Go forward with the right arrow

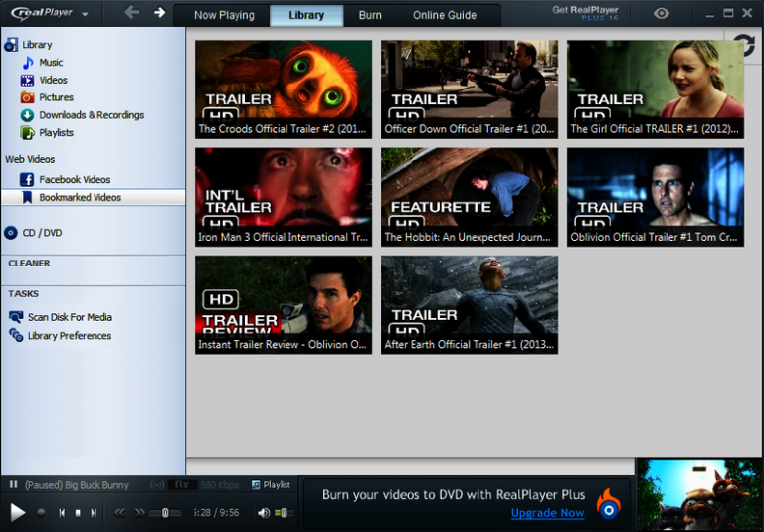tap(159, 12)
